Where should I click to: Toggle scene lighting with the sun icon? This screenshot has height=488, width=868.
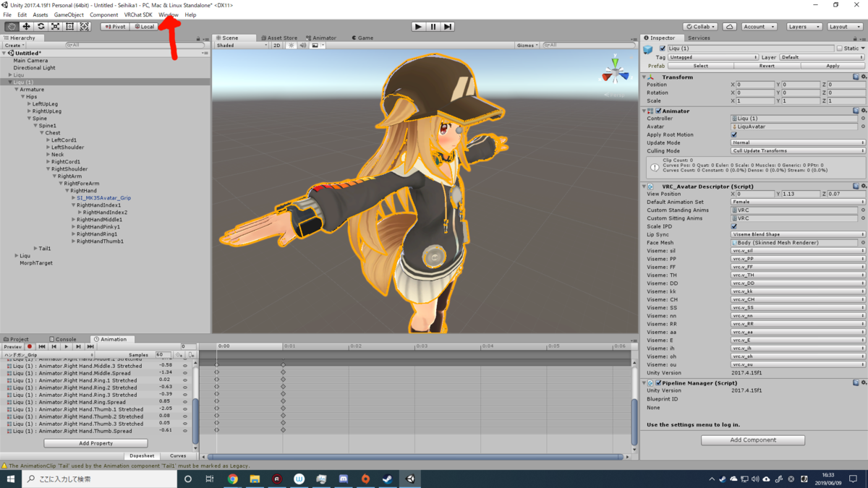coord(292,46)
